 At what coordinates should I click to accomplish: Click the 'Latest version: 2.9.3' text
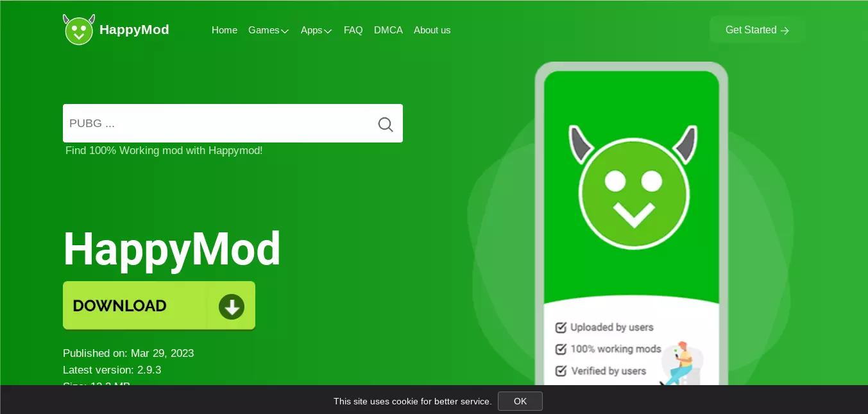point(112,370)
